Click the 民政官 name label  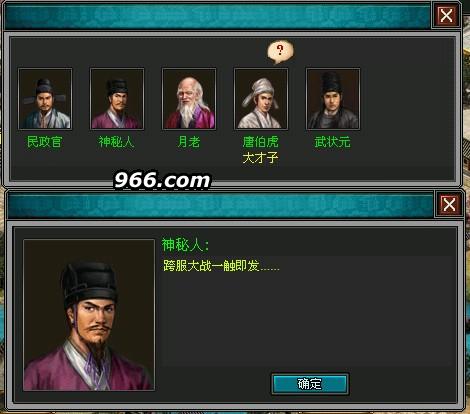[x=44, y=142]
